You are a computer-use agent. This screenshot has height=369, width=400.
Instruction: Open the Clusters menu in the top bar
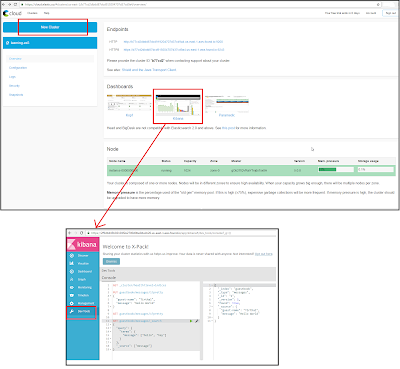(32, 13)
